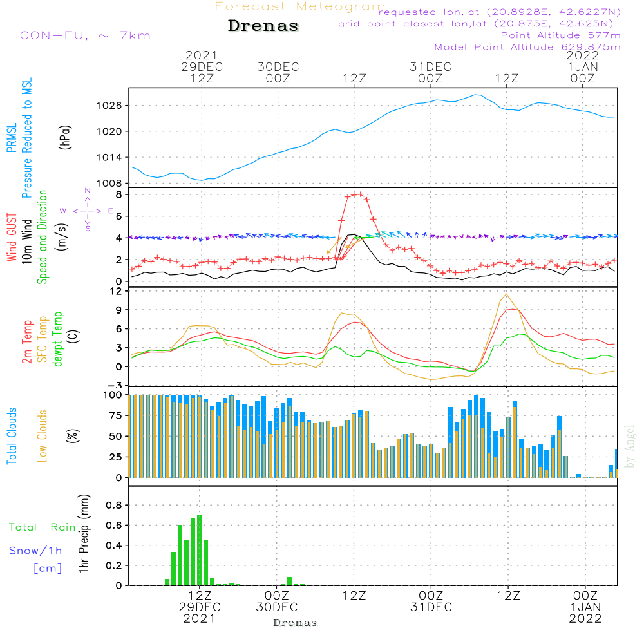Click precipitation axis value 0.8
The height and width of the screenshot is (644, 644).
(x=114, y=505)
